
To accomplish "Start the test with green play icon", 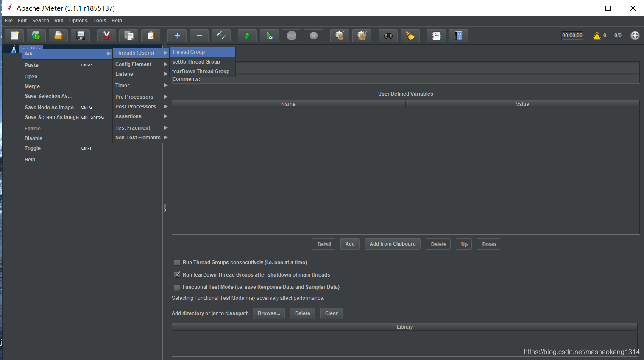I will pos(247,36).
